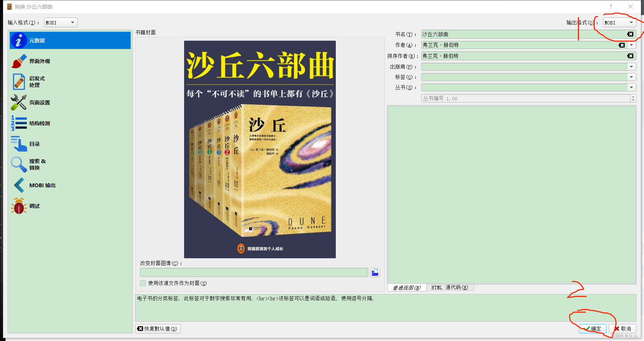Expand the 标签 tags dropdown

pos(632,77)
